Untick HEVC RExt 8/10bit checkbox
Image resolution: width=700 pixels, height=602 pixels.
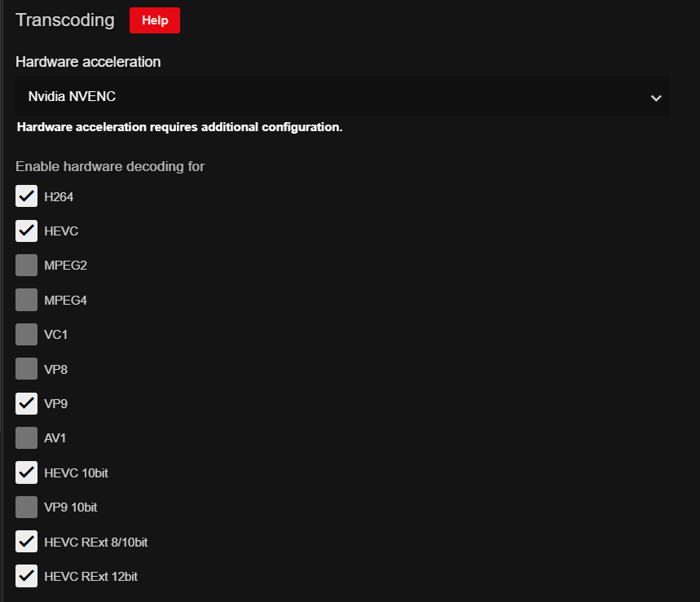pos(27,542)
